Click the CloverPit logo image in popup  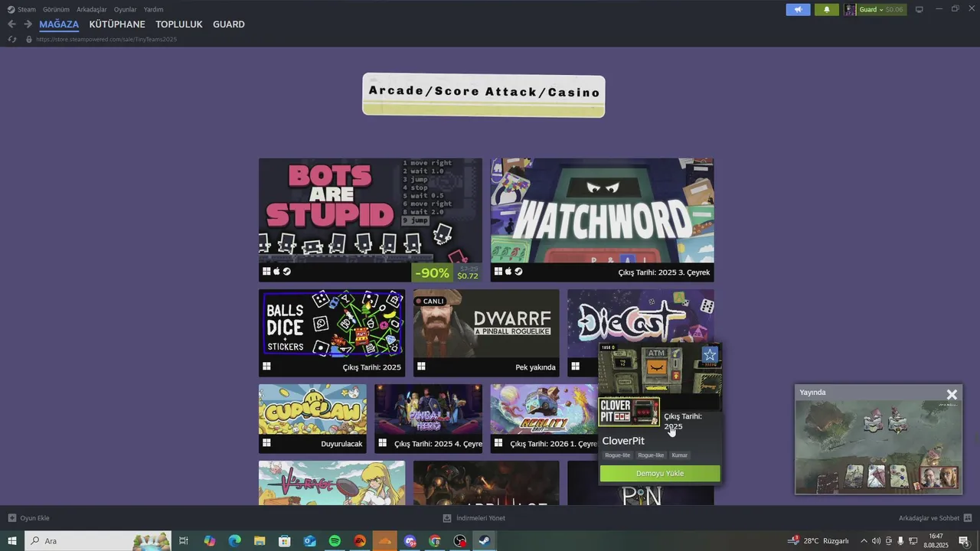pos(629,412)
